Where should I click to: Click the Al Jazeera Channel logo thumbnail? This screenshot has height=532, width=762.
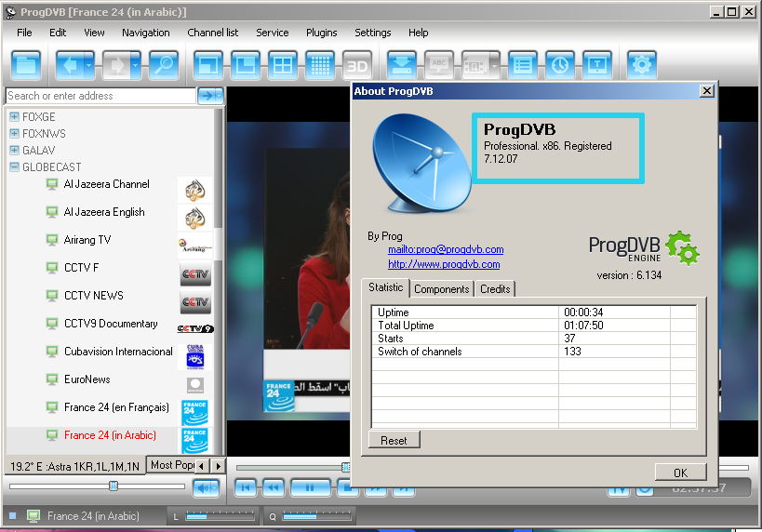(x=194, y=190)
